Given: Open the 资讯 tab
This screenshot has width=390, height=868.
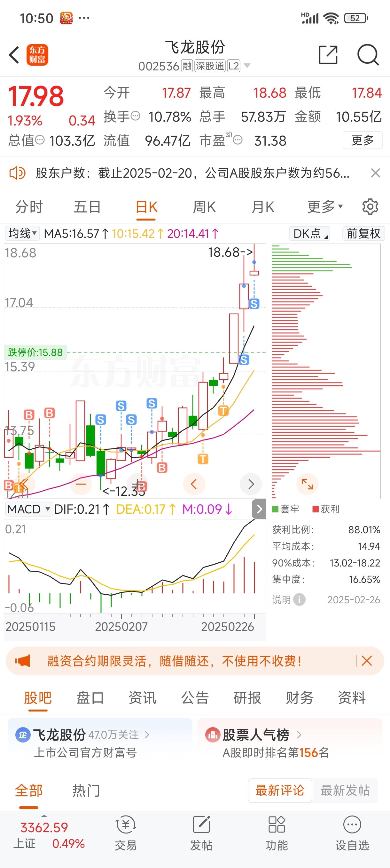Looking at the screenshot, I should coord(142,697).
